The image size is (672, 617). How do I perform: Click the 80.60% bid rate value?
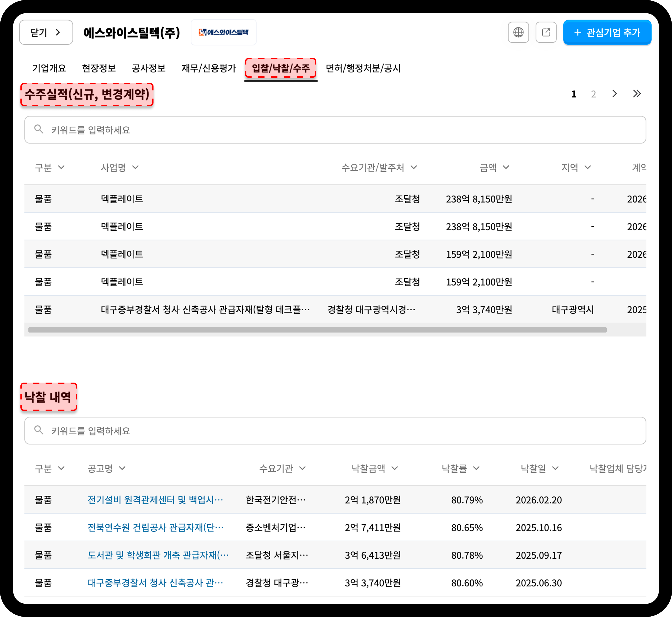pos(467,583)
